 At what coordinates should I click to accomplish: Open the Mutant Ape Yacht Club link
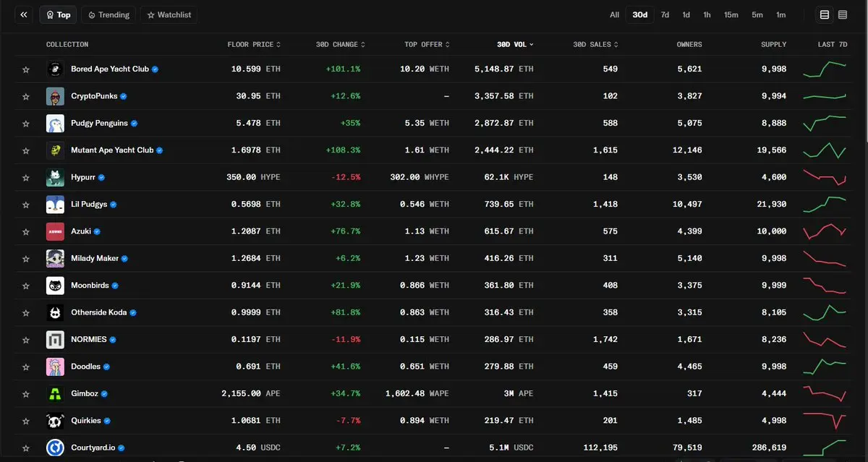click(x=112, y=150)
